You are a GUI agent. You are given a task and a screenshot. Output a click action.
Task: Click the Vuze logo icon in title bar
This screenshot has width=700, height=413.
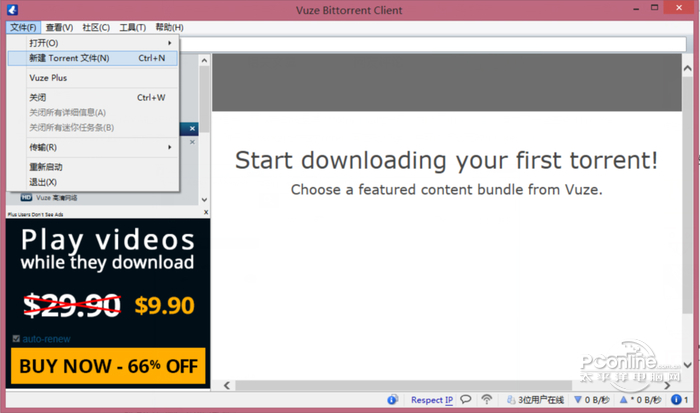[x=12, y=9]
